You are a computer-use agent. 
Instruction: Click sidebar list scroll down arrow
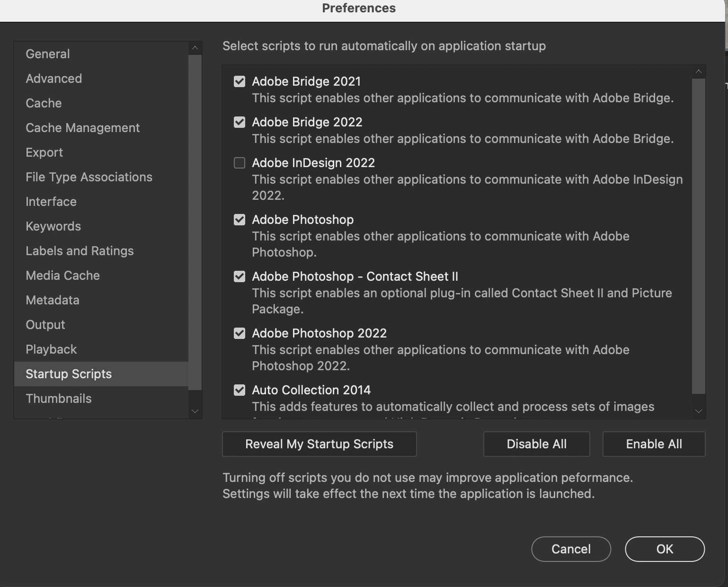[195, 411]
